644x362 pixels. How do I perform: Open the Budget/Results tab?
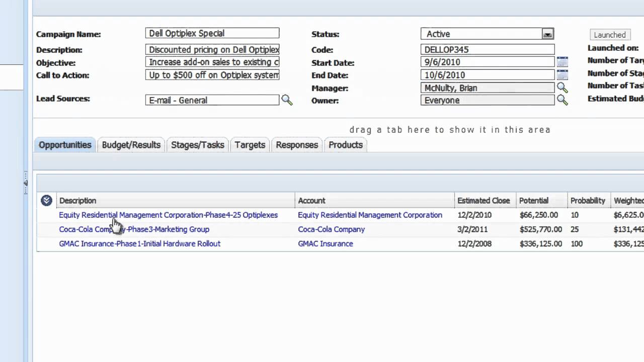click(x=131, y=145)
